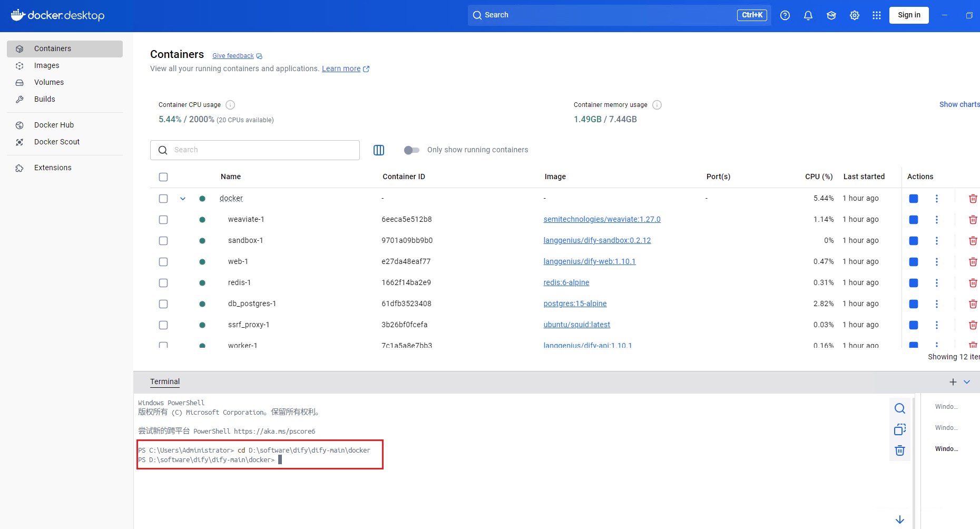The image size is (980, 529).
Task: Open more actions for redis-1
Action: coord(937,283)
